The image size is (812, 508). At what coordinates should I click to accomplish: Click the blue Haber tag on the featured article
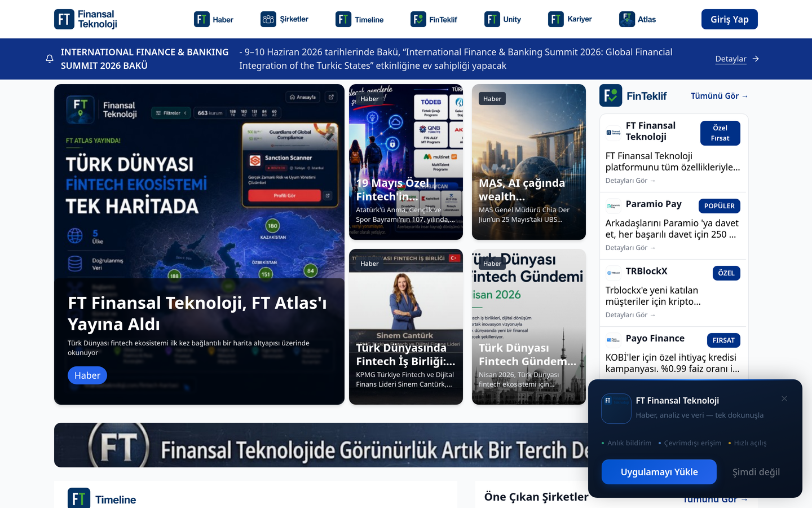(87, 375)
